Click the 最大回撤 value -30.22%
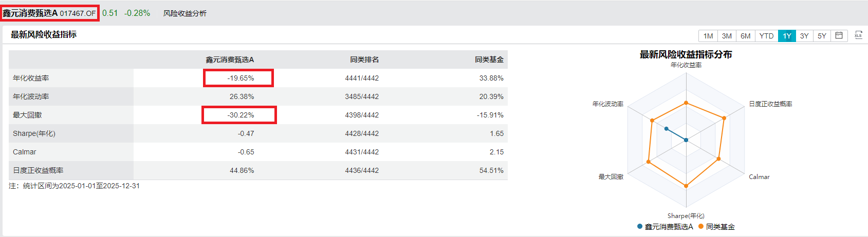The image size is (868, 237). click(241, 115)
